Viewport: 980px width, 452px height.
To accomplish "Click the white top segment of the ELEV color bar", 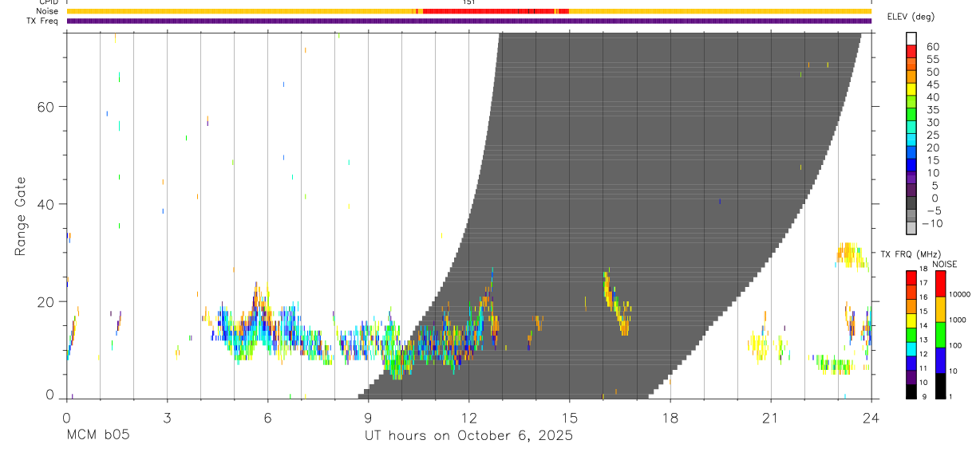I will point(911,38).
